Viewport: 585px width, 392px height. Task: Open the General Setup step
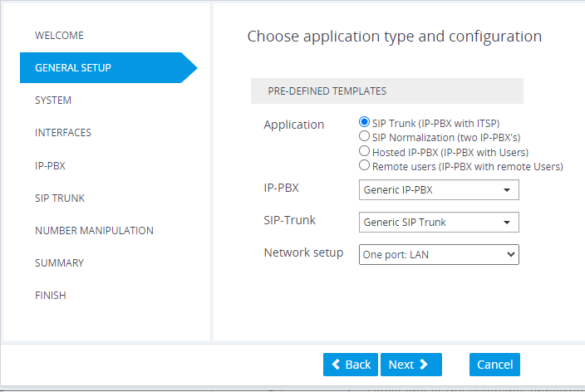[73, 68]
